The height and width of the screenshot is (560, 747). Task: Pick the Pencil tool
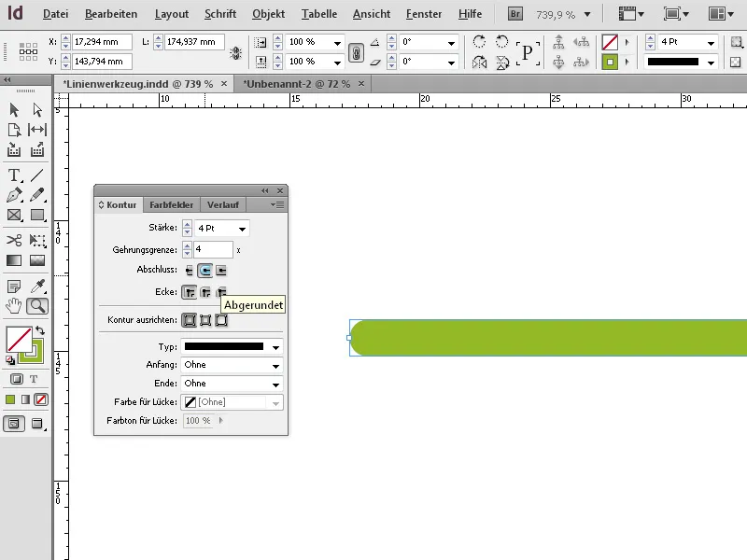[37, 195]
